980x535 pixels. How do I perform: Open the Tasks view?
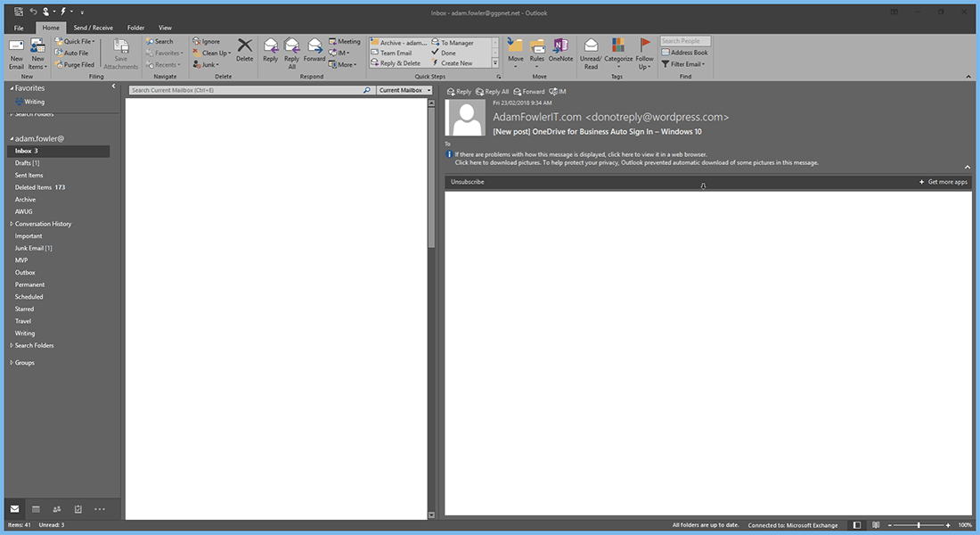tap(77, 508)
